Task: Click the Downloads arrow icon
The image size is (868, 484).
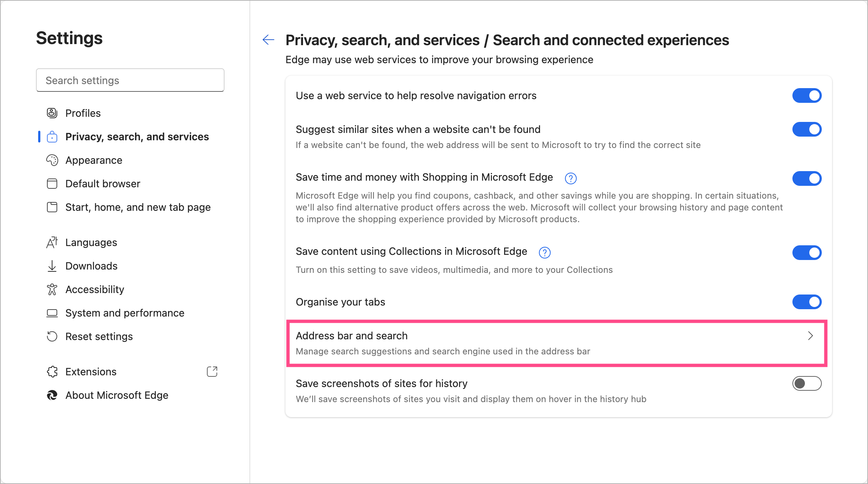Action: pyautogui.click(x=52, y=266)
